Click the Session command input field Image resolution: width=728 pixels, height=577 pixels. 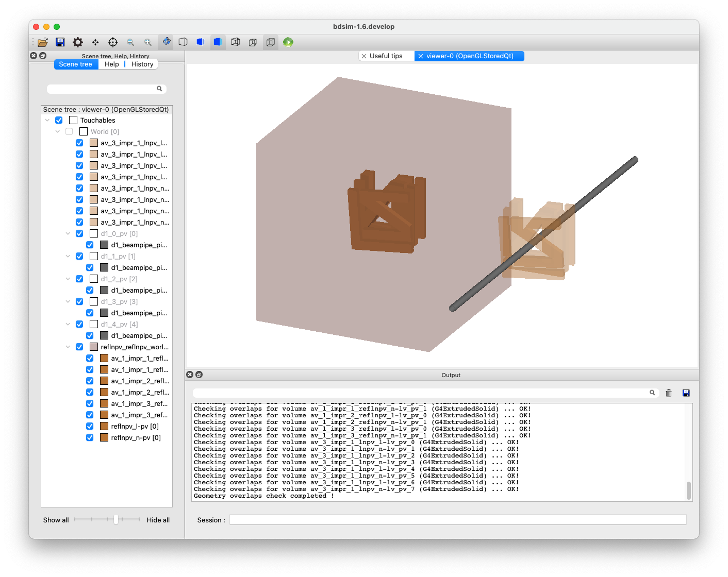[x=458, y=520]
